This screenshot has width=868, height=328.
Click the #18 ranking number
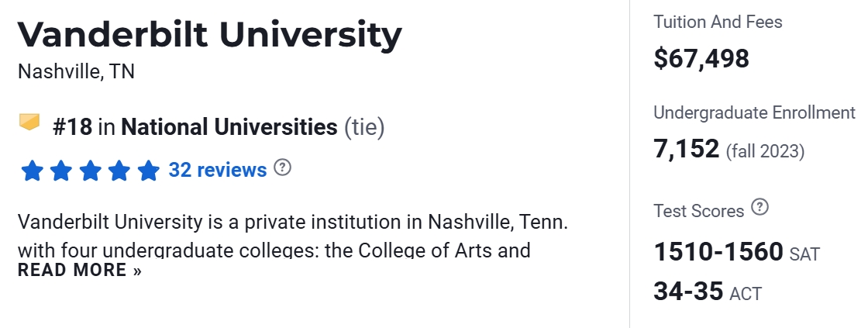click(x=73, y=126)
